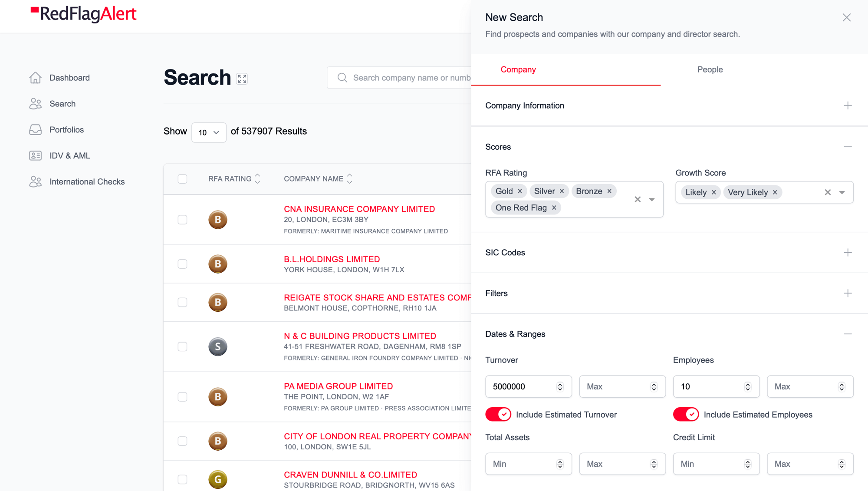
Task: Click Bronze rating badge for B.L.Holdings
Action: coord(218,264)
